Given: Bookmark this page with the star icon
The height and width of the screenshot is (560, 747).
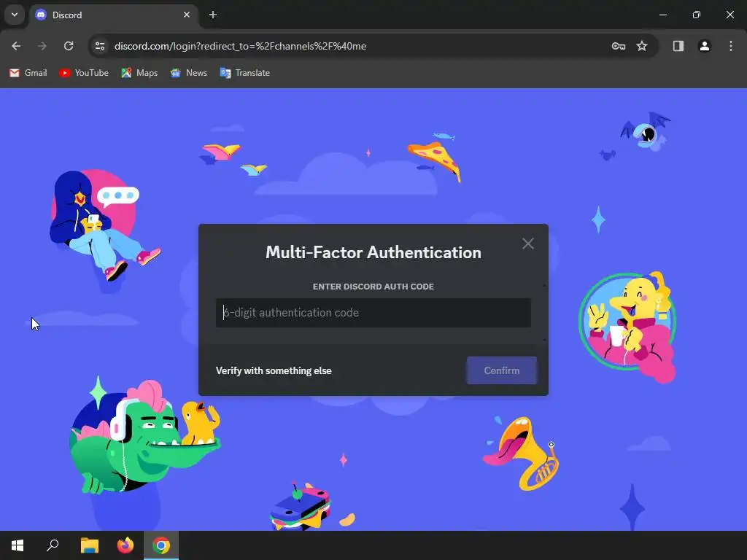Looking at the screenshot, I should pyautogui.click(x=642, y=46).
